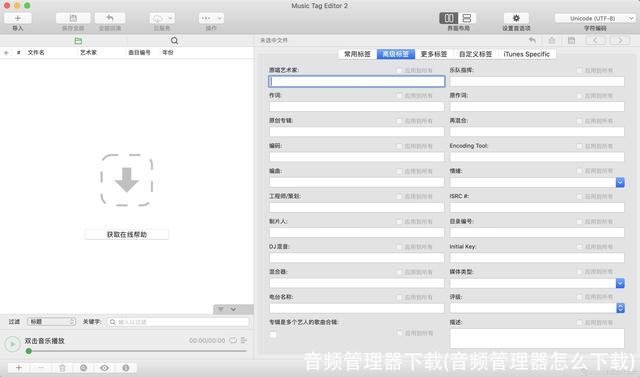Switch to the 自定义标签 tab
This screenshot has height=377, width=640.
click(x=476, y=54)
